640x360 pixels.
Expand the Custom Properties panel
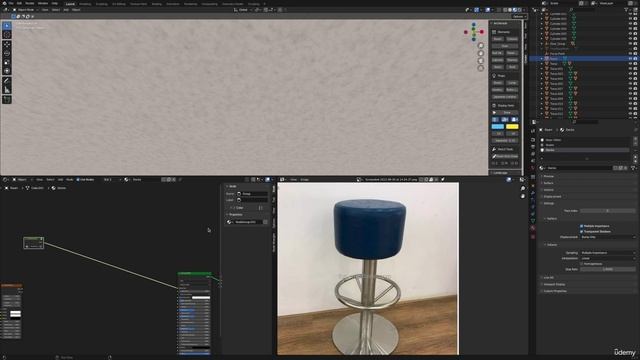click(555, 291)
